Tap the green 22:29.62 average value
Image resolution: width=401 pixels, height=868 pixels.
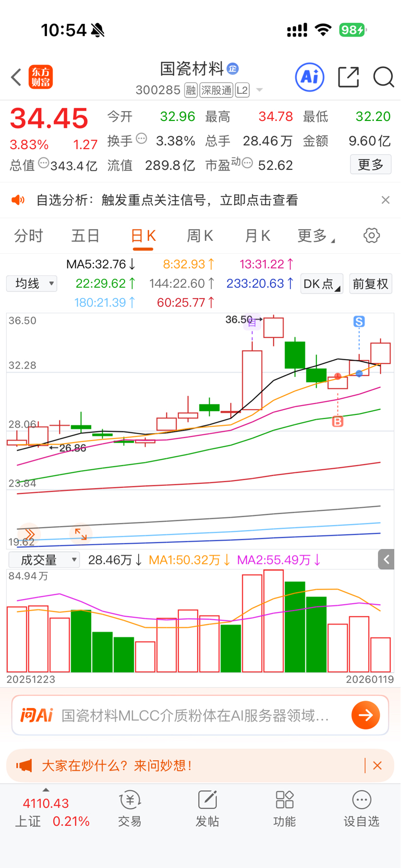[x=106, y=284]
